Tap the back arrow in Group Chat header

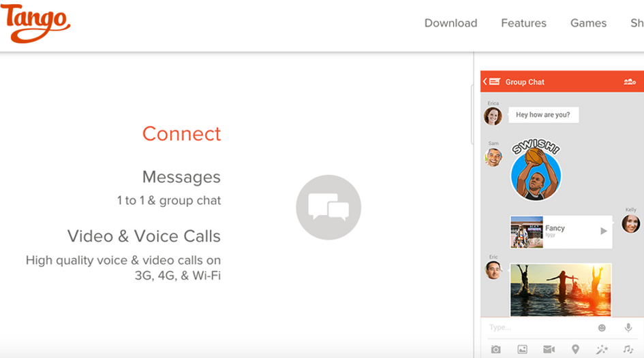tap(485, 82)
